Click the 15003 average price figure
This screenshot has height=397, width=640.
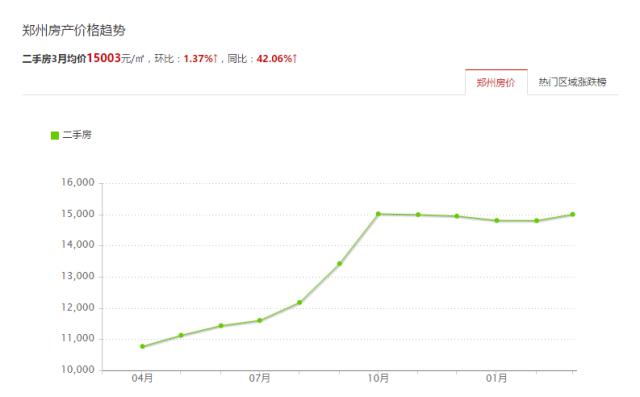point(104,58)
